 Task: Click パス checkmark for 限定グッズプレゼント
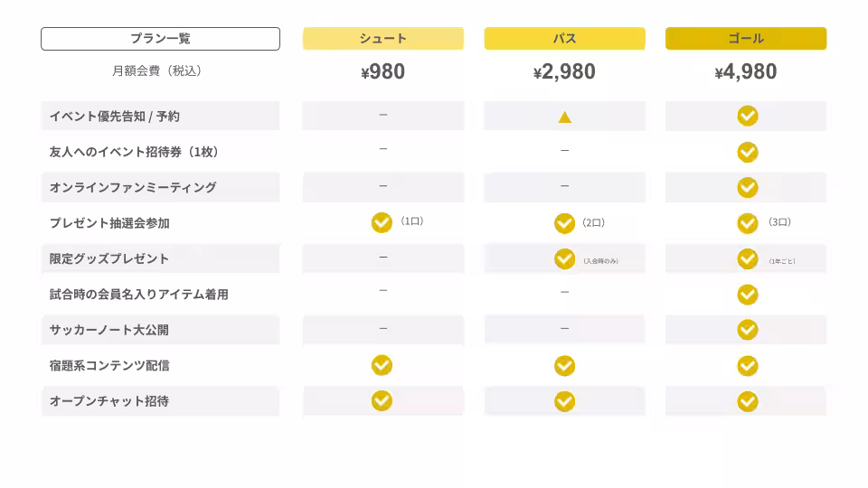click(x=564, y=258)
